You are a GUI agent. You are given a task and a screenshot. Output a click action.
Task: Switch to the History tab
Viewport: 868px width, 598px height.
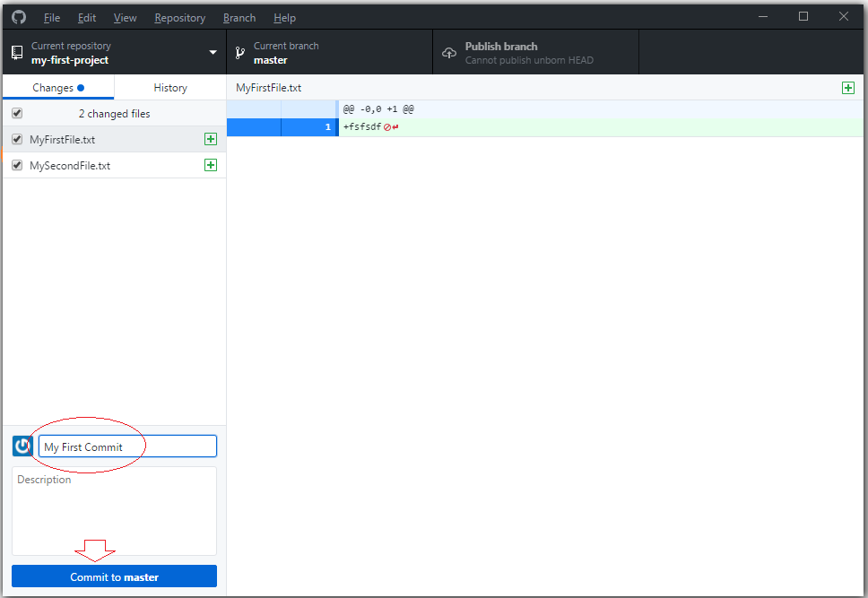[x=170, y=88]
